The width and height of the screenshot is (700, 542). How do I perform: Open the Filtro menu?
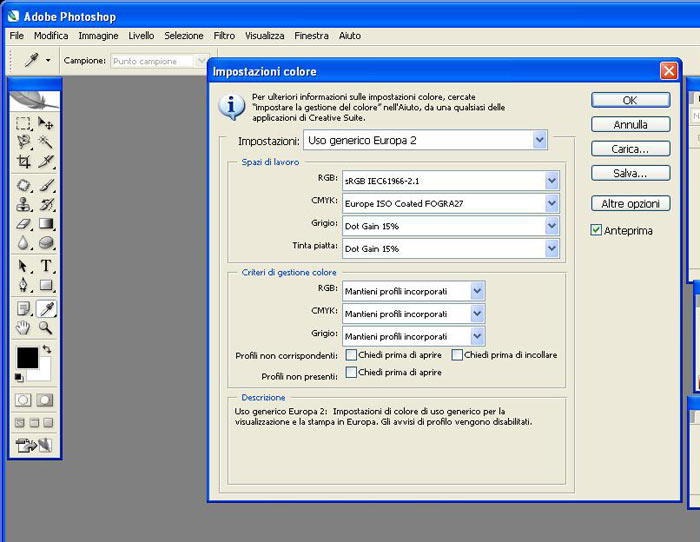pyautogui.click(x=224, y=35)
